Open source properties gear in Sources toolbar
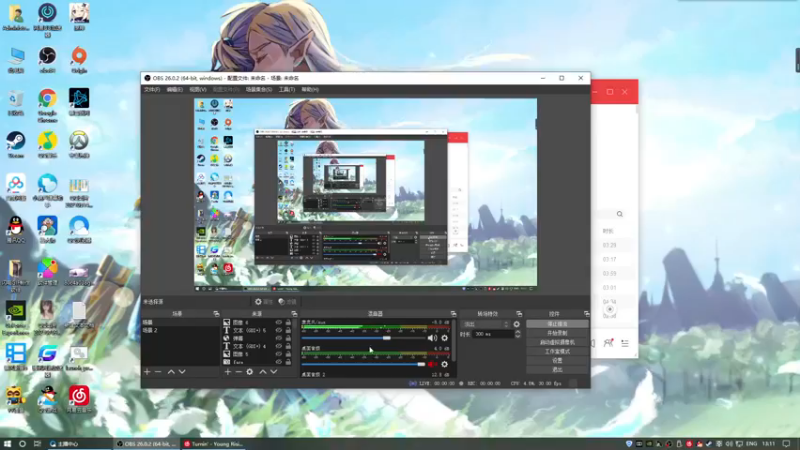The image size is (800, 450). tap(249, 372)
